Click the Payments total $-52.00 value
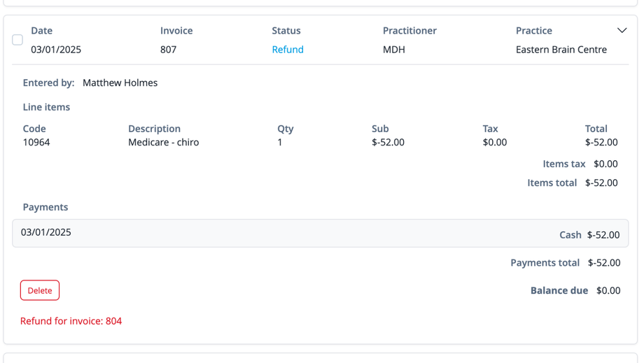644x363 pixels. (603, 263)
